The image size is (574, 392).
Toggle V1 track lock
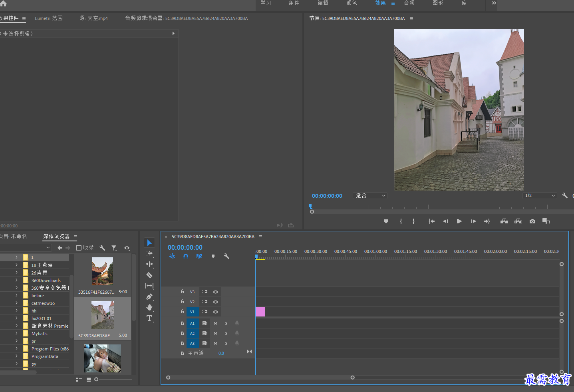[x=183, y=312]
